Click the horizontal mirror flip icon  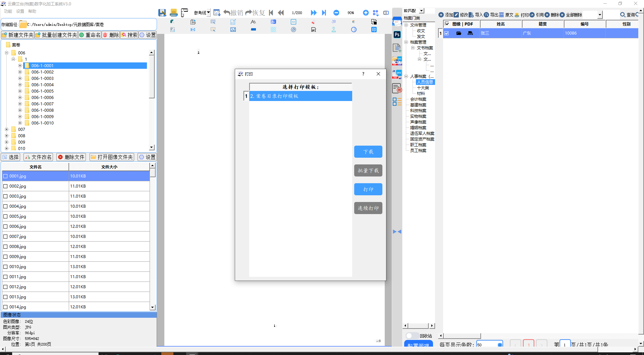click(x=193, y=30)
